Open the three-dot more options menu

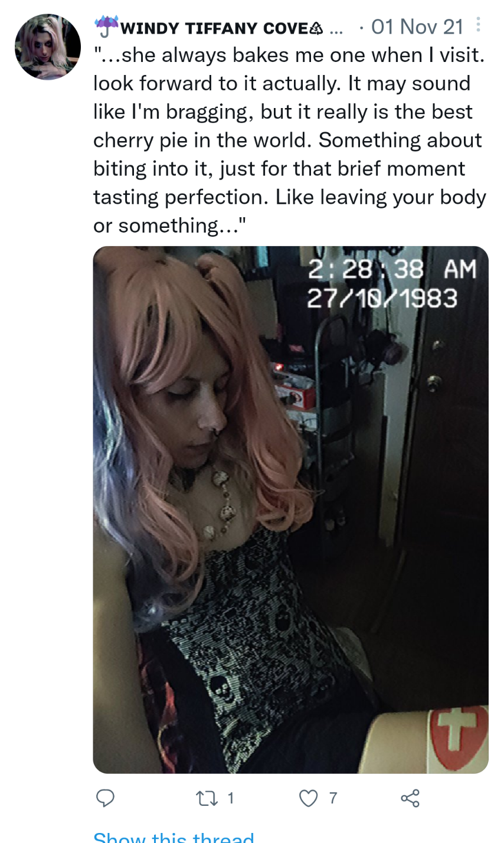coord(478,25)
